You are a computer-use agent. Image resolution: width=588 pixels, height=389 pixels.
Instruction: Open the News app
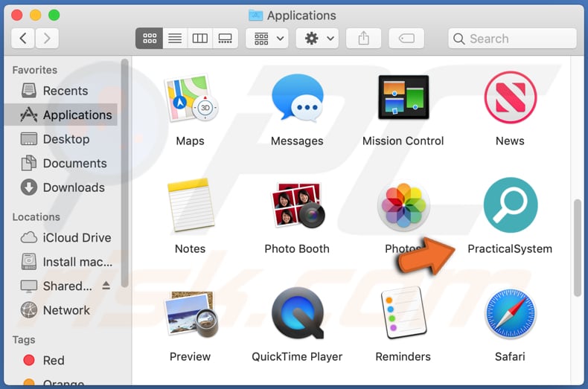510,97
